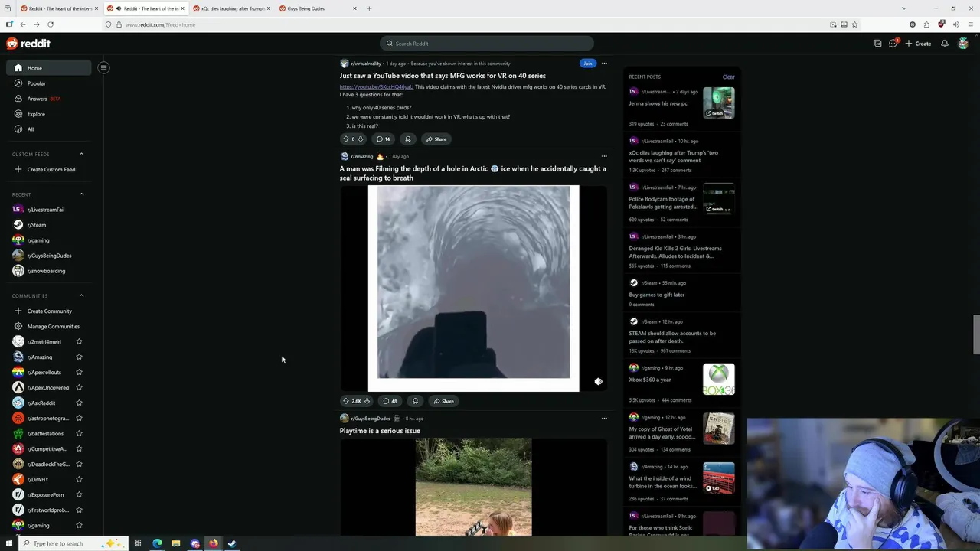Star r/gaming in Communities list

[79, 525]
